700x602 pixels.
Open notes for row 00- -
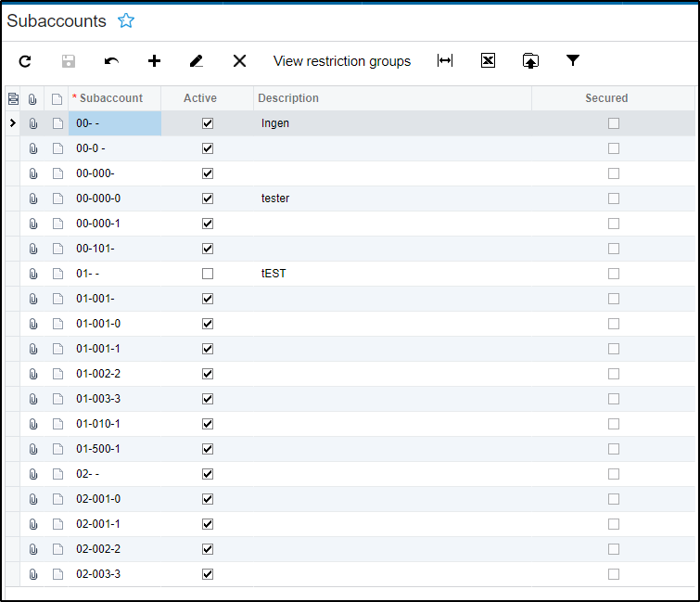pyautogui.click(x=57, y=123)
